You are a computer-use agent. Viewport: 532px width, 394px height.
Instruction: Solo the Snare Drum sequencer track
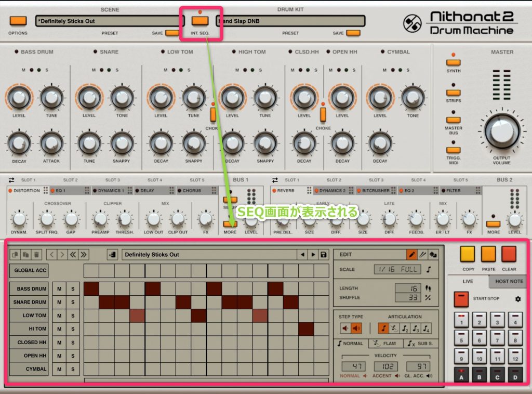tap(73, 302)
